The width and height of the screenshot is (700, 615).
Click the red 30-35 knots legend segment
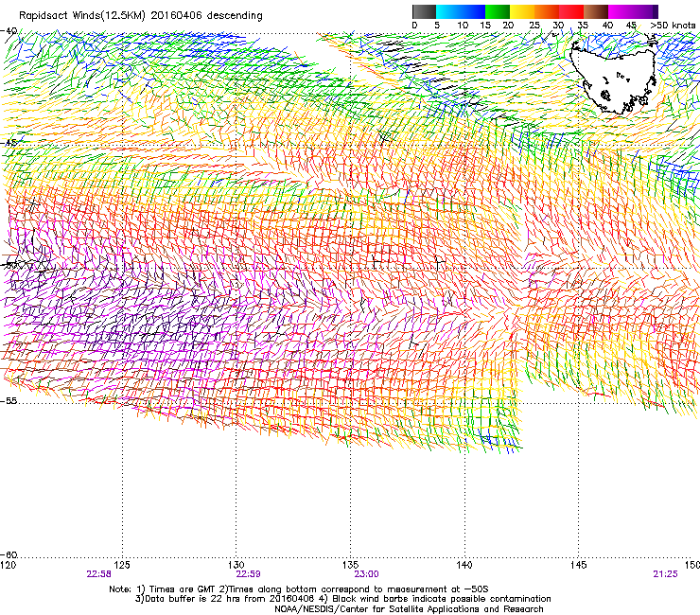(x=571, y=11)
